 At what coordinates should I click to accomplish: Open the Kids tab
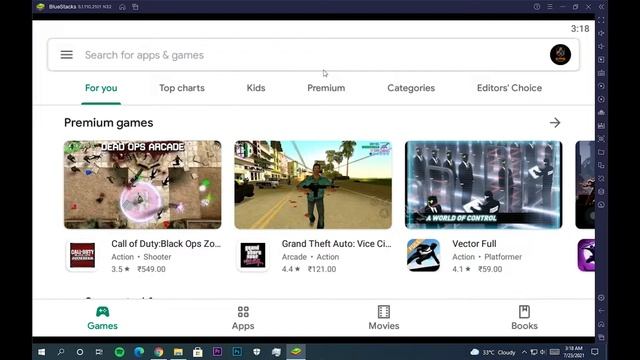point(256,88)
